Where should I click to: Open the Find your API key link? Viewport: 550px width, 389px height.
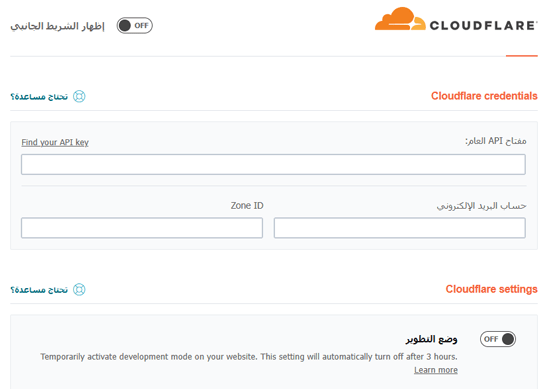55,142
